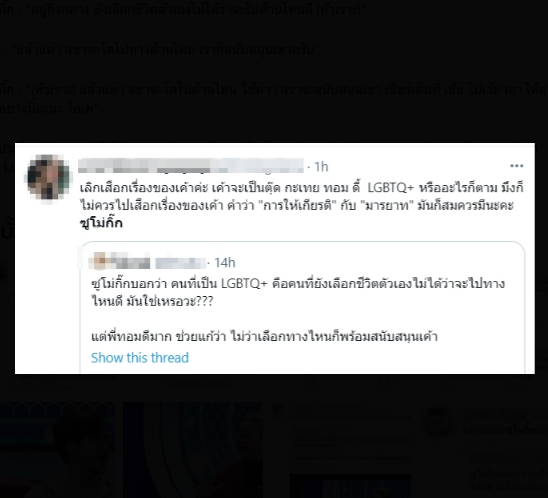Image resolution: width=548 pixels, height=498 pixels.
Task: Click the bold hashtag ซูโม่กิ๊ก
Action: (101, 223)
